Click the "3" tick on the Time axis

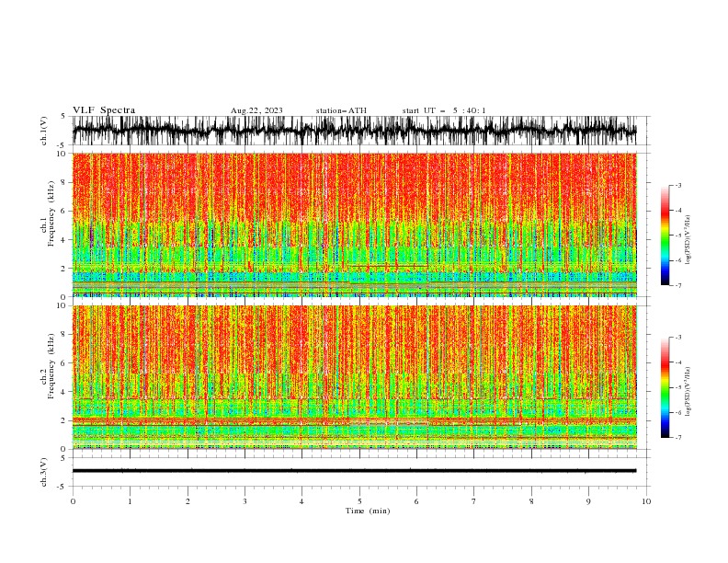point(245,501)
